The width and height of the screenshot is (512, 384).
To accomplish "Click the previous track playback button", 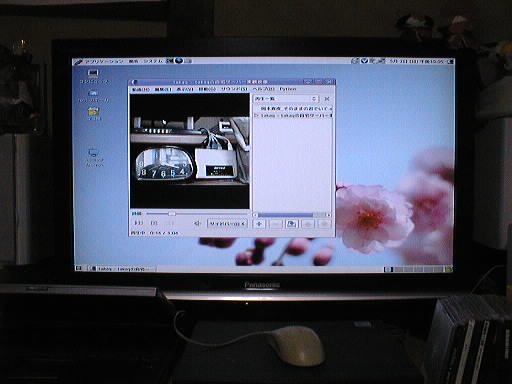I will pos(138,223).
